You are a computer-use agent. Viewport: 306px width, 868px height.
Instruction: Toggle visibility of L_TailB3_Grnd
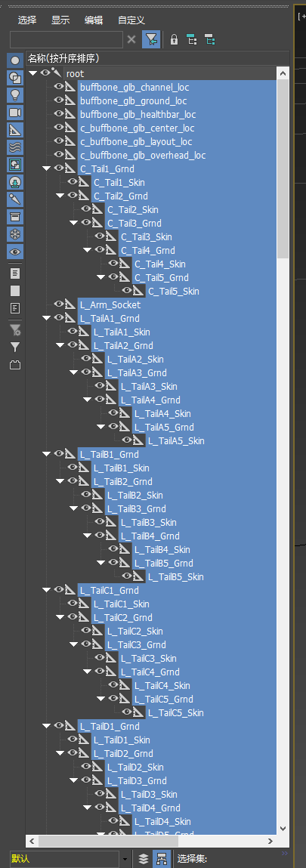pyautogui.click(x=86, y=508)
